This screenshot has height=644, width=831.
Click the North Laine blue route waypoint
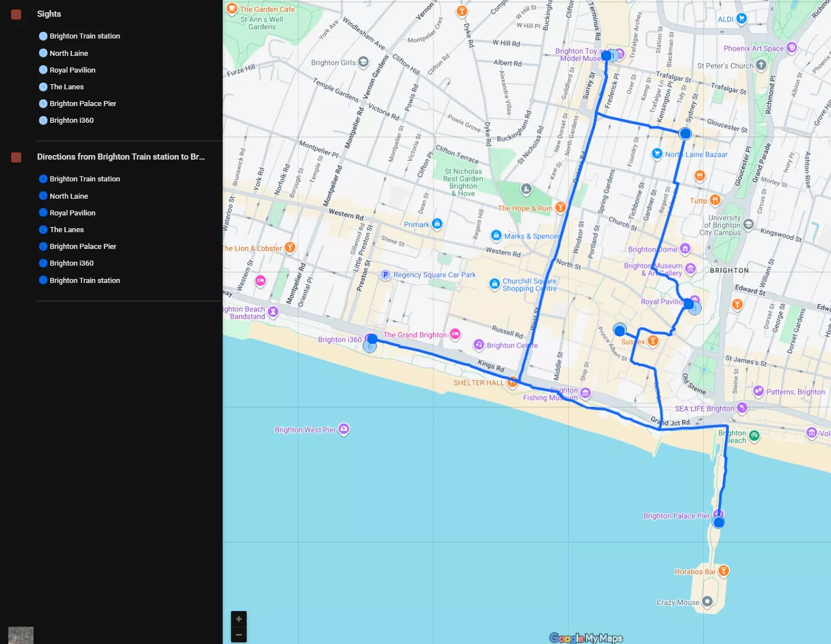685,133
